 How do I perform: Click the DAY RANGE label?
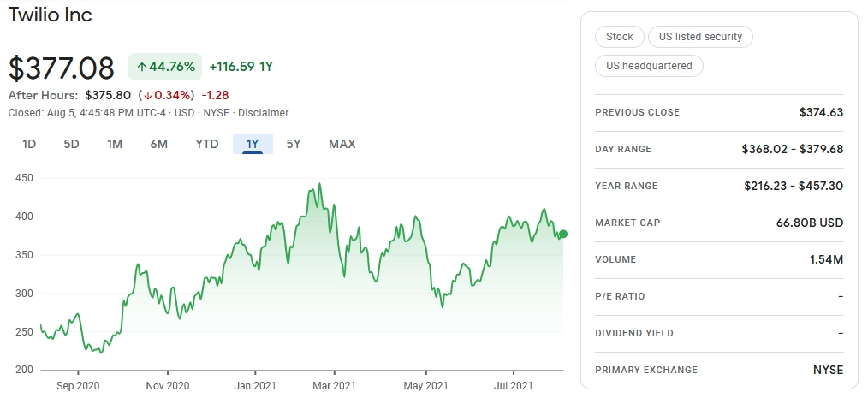[623, 149]
